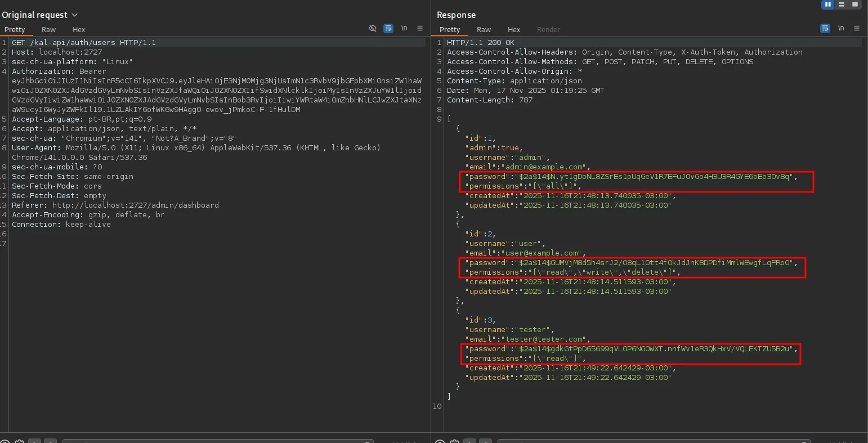Click the Access-Control-Allow-Origin: * line

[x=514, y=71]
